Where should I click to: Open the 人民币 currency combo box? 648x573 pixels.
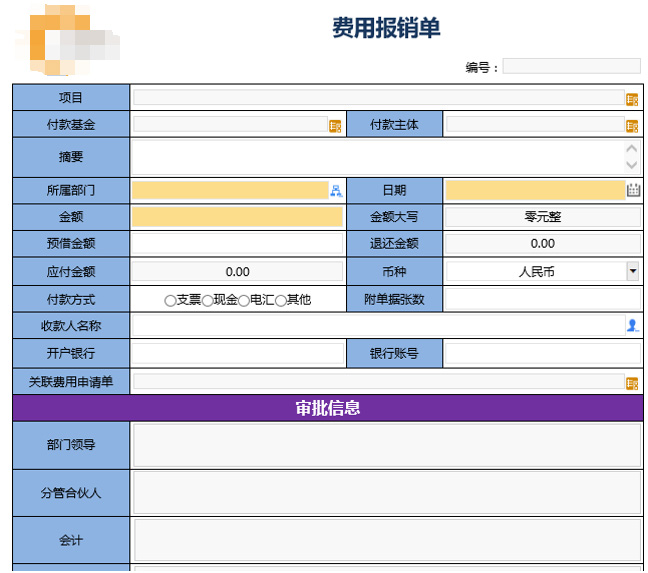[x=542, y=271]
